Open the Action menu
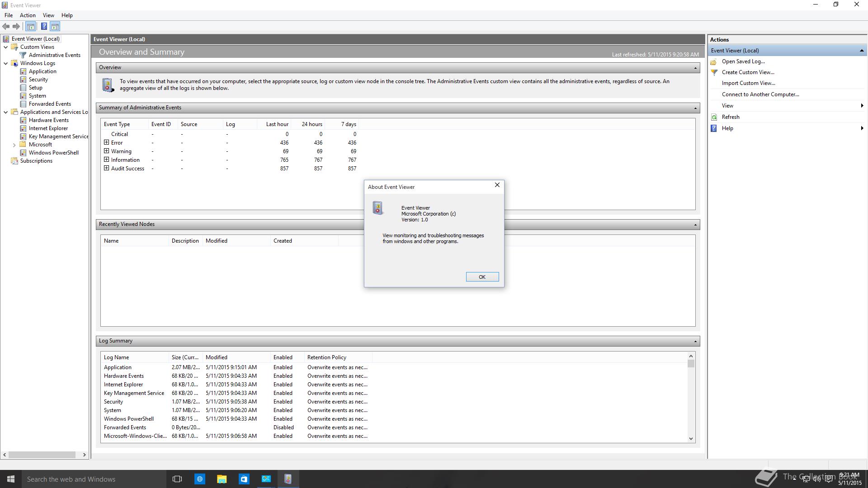This screenshot has width=868, height=488. [x=28, y=15]
